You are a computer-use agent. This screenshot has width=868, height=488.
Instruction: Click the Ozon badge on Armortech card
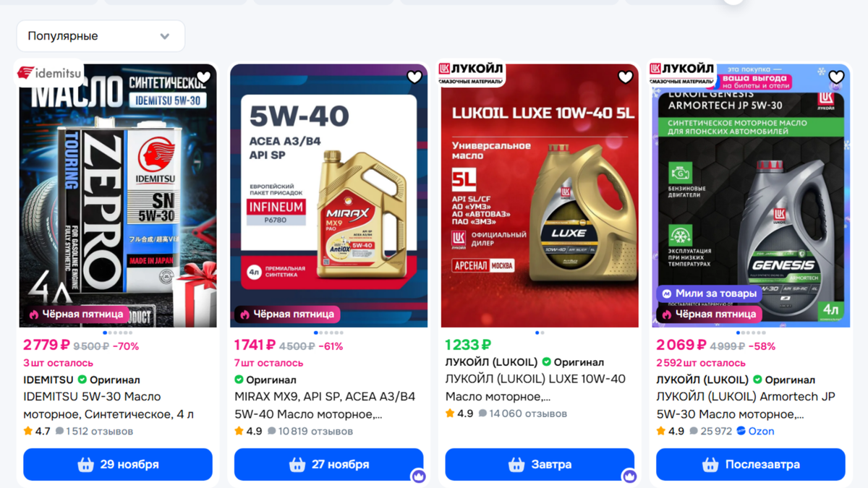click(755, 431)
